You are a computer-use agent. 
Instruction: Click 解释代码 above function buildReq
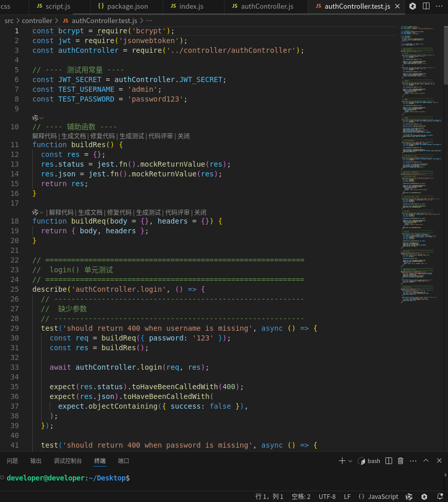point(61,212)
